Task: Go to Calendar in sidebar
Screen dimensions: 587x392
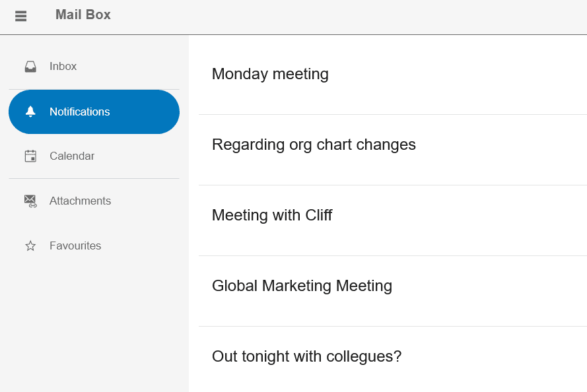Action: (94, 156)
